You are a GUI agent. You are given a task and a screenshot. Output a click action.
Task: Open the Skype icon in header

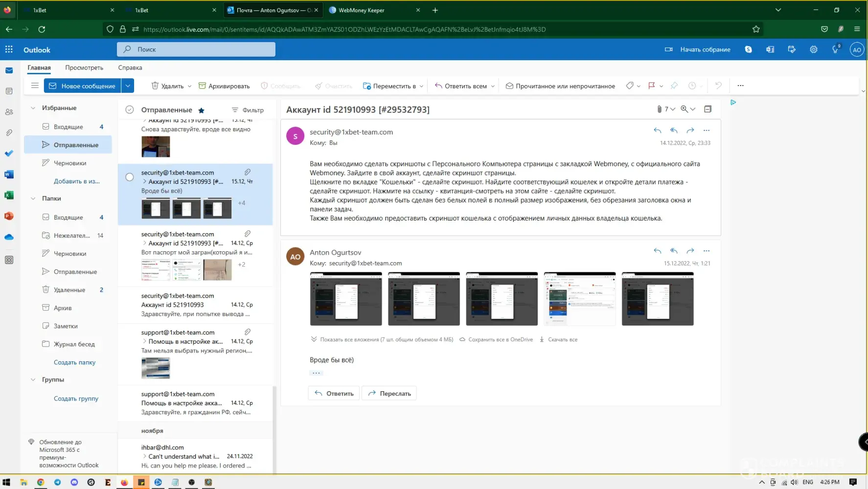click(748, 49)
